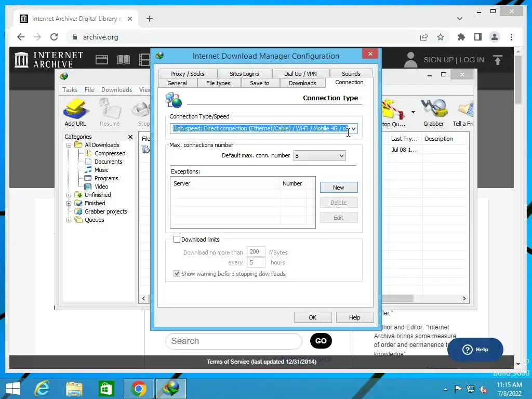Screen dimensions: 532x399
Task: Open Internet Explorer from taskbar
Action: click(x=42, y=389)
